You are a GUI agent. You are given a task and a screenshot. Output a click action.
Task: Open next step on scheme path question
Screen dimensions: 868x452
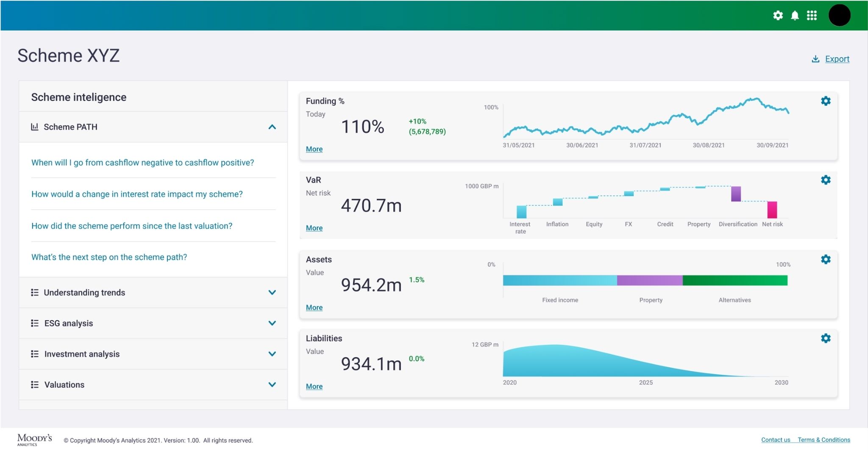tap(109, 257)
